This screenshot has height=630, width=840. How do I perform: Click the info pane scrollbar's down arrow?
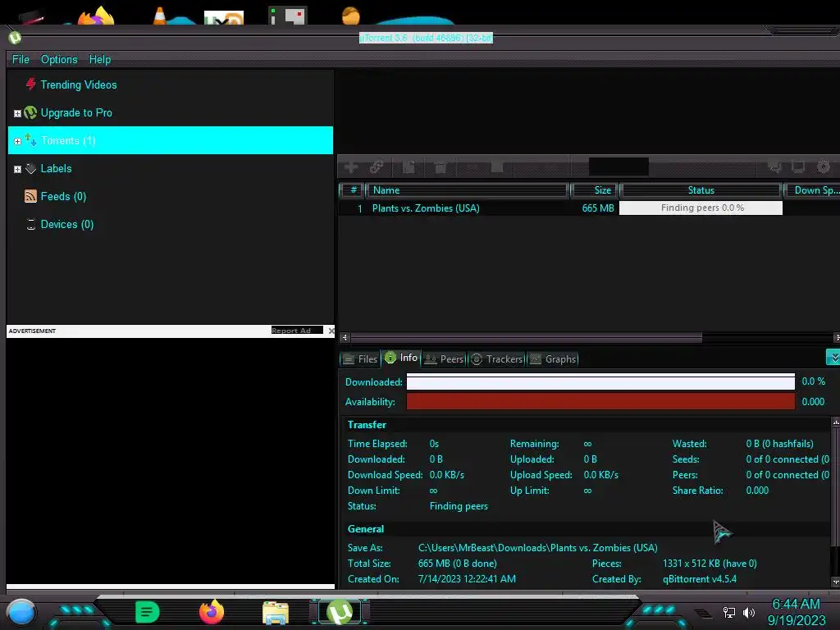tap(836, 582)
